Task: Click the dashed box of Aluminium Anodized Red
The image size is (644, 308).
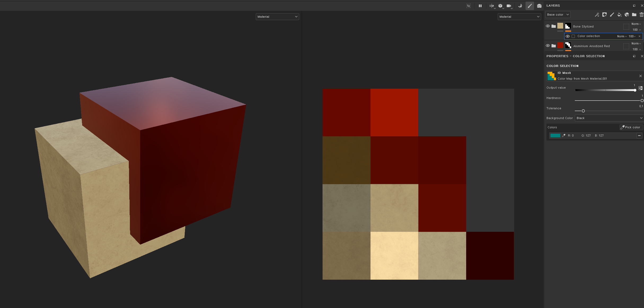Action: point(626,46)
